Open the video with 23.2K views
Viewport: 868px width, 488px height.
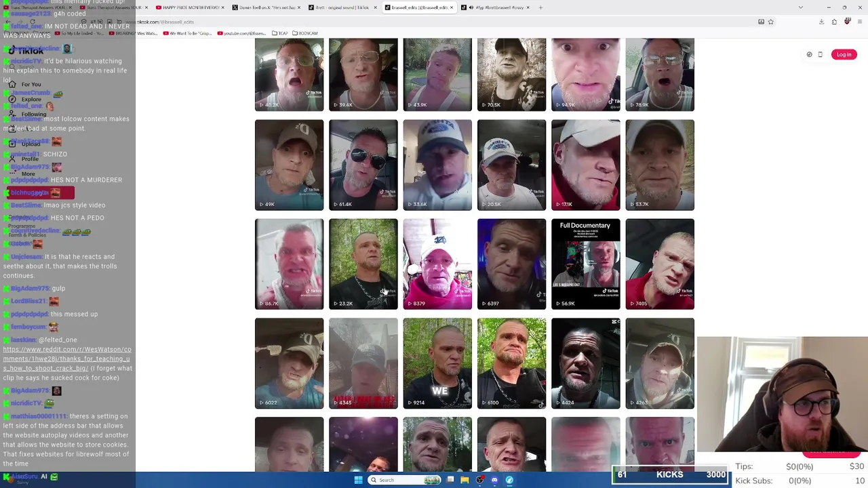coord(363,264)
